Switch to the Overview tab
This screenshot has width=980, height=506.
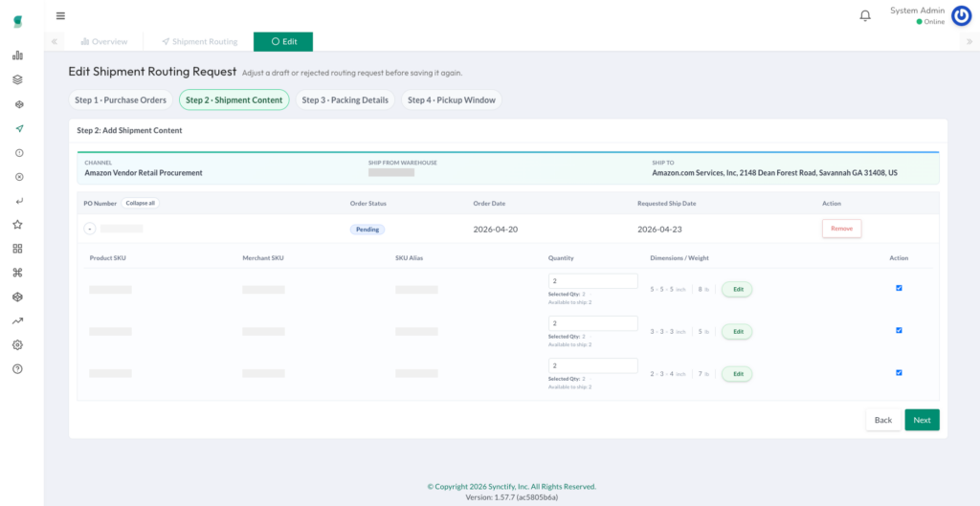(x=104, y=42)
